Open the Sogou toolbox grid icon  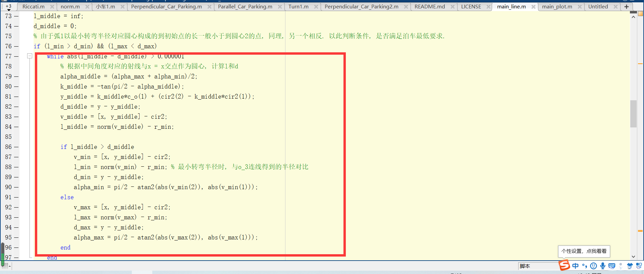click(x=639, y=266)
